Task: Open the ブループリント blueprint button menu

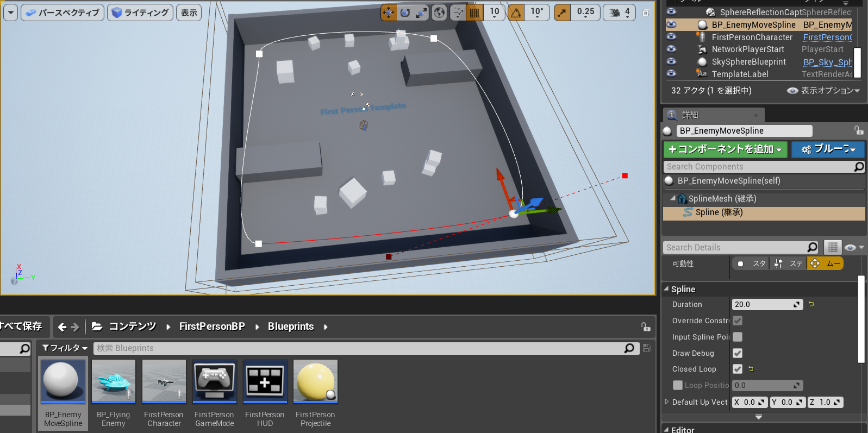Action: (x=828, y=149)
